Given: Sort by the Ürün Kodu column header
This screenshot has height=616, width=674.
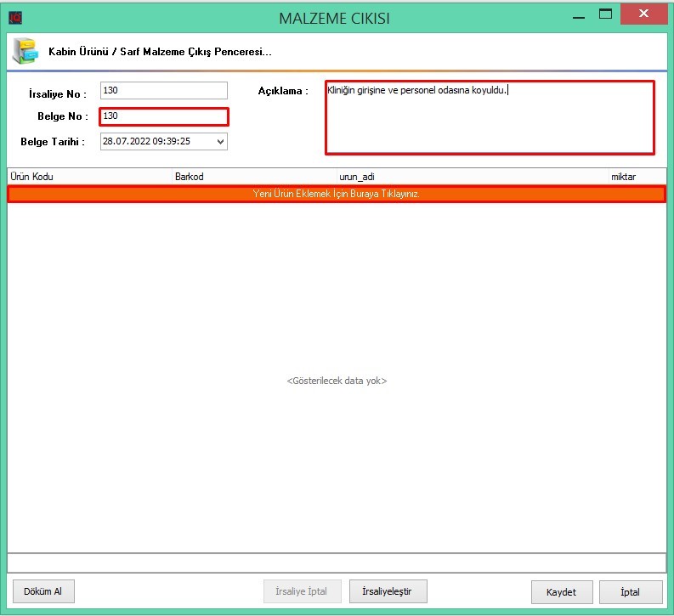Looking at the screenshot, I should point(31,177).
